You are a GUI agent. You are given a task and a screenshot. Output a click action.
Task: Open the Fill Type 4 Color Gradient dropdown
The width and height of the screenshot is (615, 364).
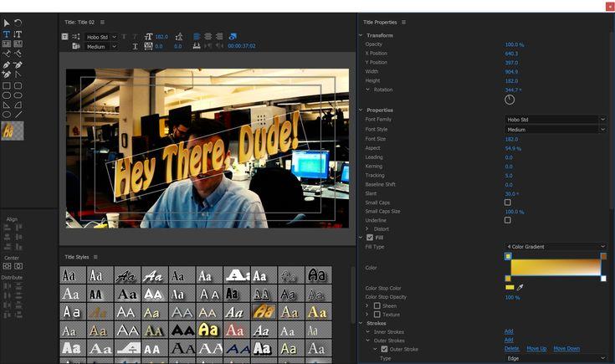pos(556,247)
